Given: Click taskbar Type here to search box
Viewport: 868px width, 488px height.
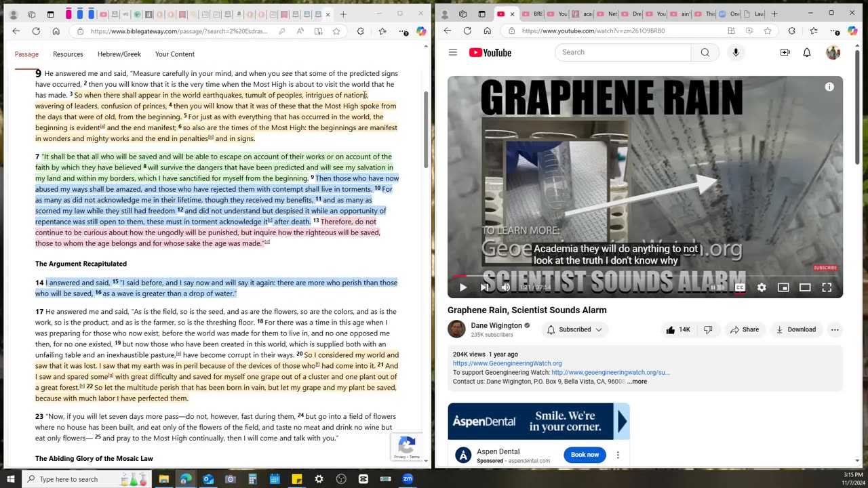Looking at the screenshot, I should click(87, 479).
